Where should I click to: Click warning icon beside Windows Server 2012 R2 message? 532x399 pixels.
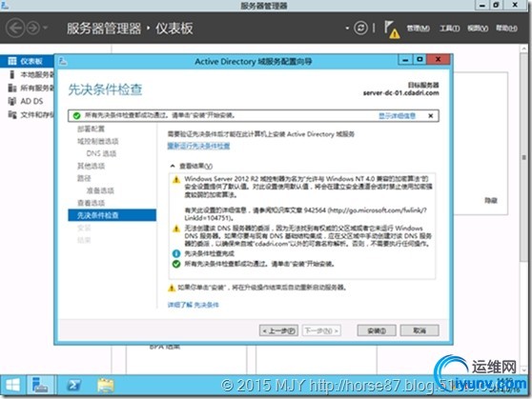pos(176,180)
